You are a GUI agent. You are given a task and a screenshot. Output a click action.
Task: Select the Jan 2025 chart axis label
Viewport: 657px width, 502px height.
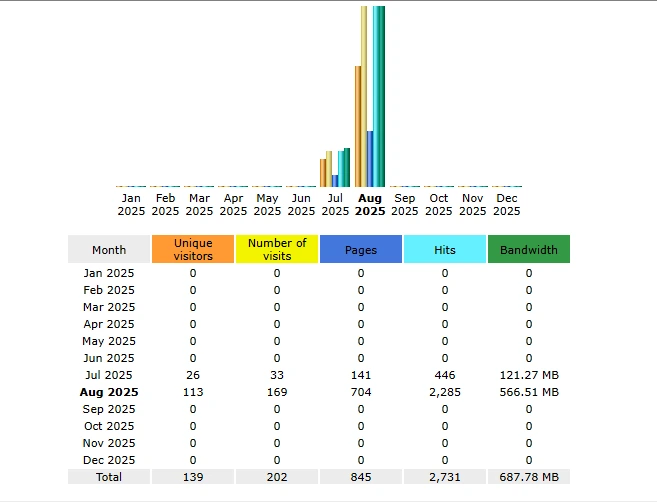(x=131, y=205)
